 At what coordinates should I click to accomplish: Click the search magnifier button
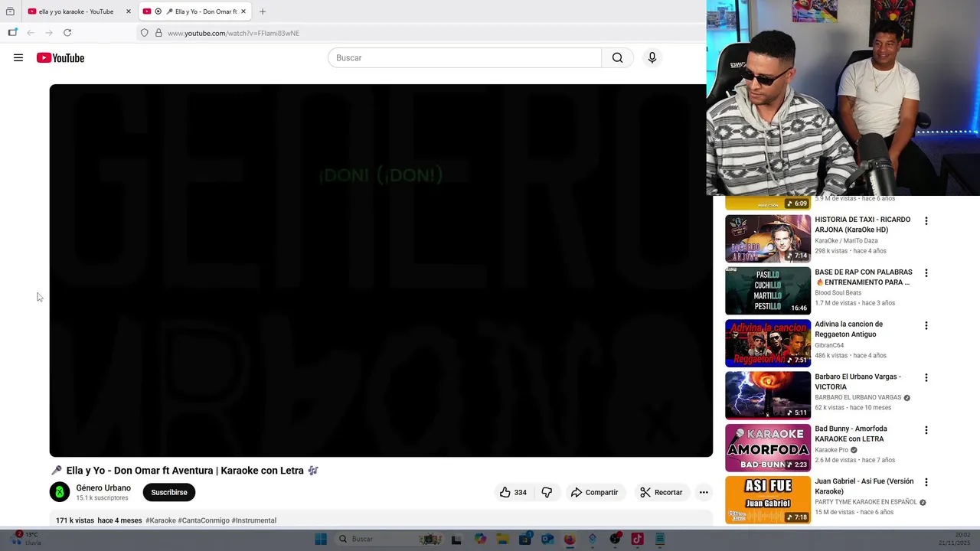(617, 58)
